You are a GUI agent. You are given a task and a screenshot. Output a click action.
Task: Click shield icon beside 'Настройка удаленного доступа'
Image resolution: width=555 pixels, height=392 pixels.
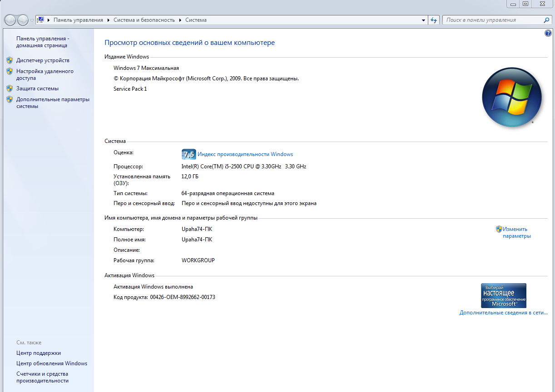[9, 71]
